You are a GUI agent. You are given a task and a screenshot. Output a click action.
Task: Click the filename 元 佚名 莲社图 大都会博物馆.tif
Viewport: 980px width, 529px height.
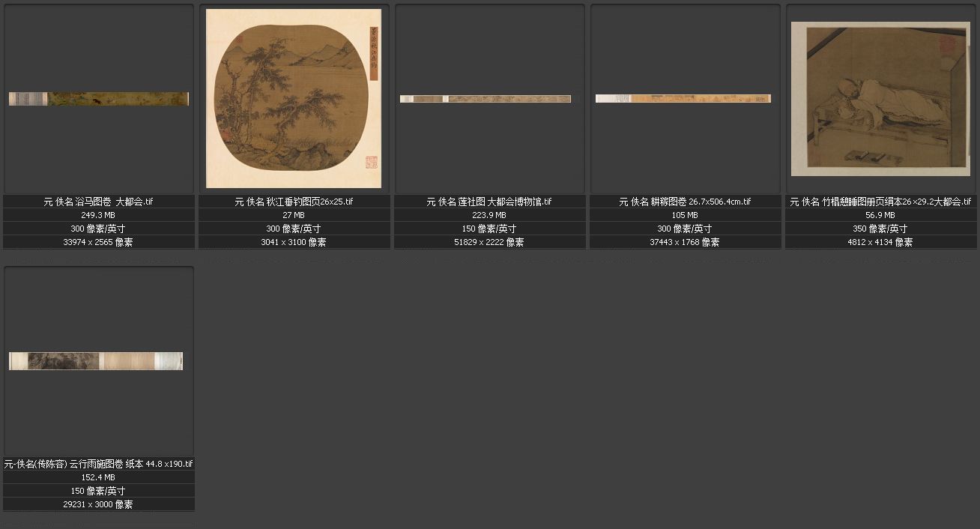(x=489, y=202)
